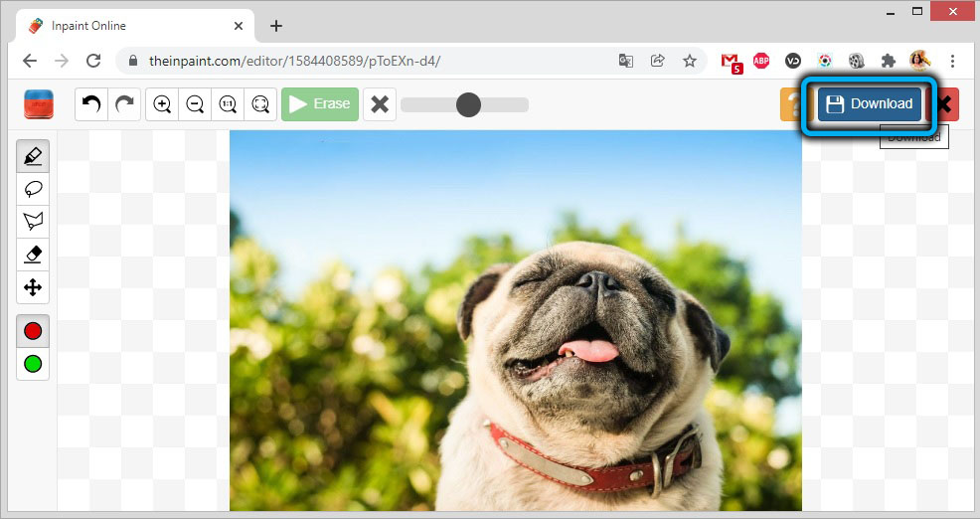980x519 pixels.
Task: Select the Eraser tool in left toolbar
Action: [33, 255]
